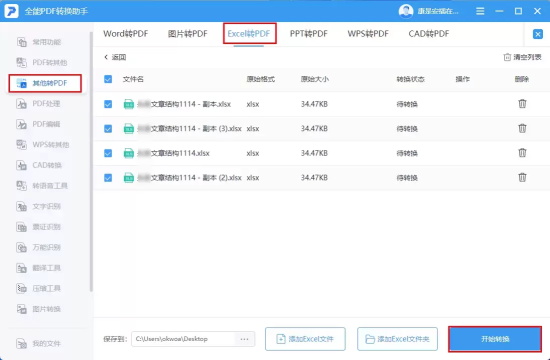Open the 转语音工具 sidebar section
The height and width of the screenshot is (360, 550).
pos(42,186)
